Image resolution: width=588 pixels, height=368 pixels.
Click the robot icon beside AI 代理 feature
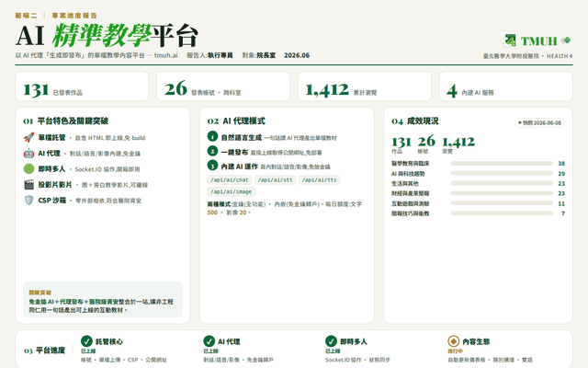pyautogui.click(x=28, y=154)
